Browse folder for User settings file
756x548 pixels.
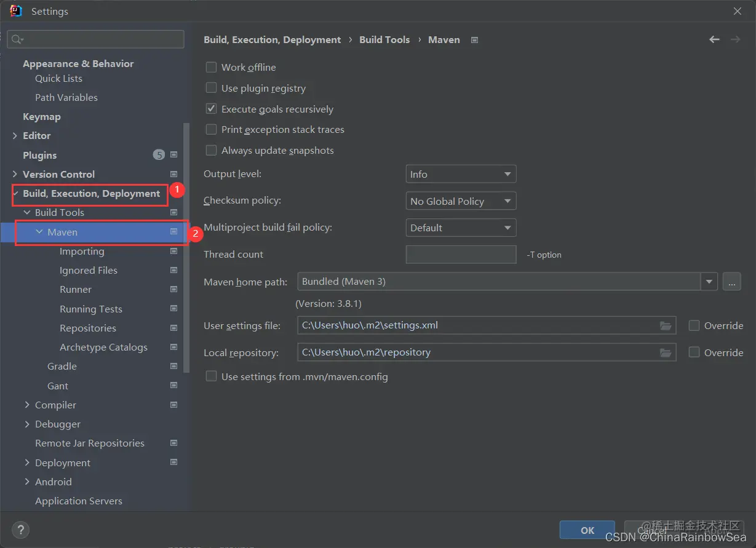point(666,325)
